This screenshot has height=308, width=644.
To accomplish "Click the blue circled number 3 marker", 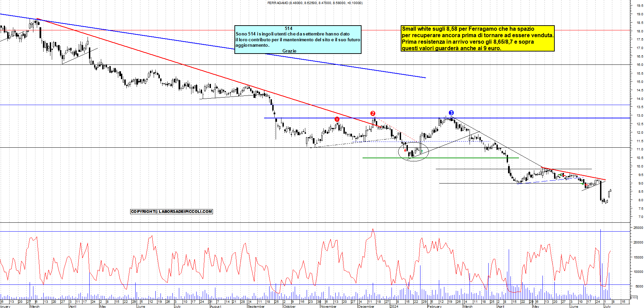I will tap(451, 113).
